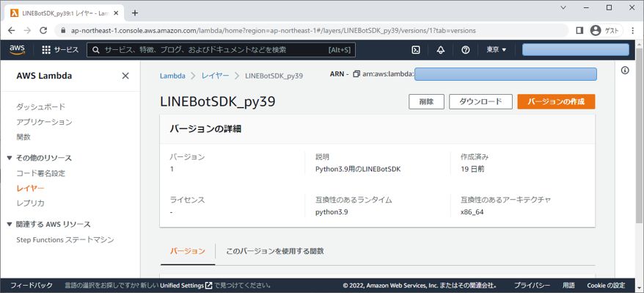Open Step Functions ステートマシン link

point(65,239)
